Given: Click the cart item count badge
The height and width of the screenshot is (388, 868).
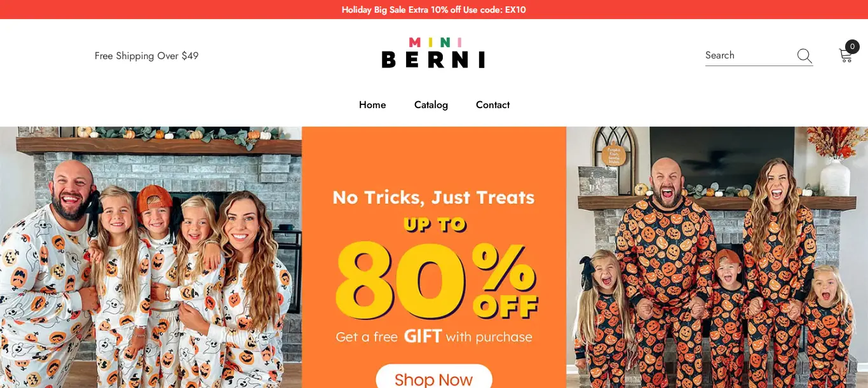Looking at the screenshot, I should tap(852, 46).
